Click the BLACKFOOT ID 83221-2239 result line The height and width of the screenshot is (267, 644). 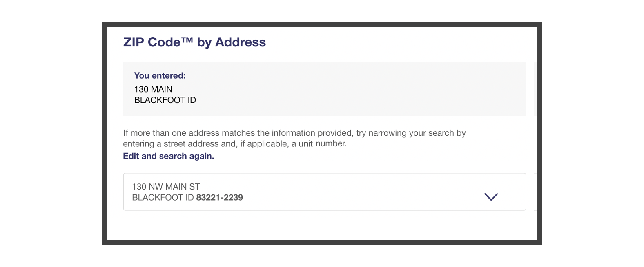click(187, 198)
